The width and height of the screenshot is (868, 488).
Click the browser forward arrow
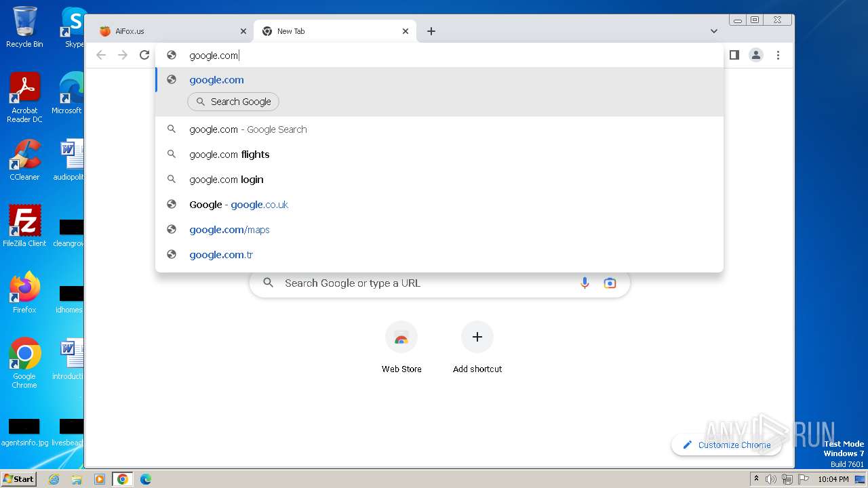tap(123, 55)
